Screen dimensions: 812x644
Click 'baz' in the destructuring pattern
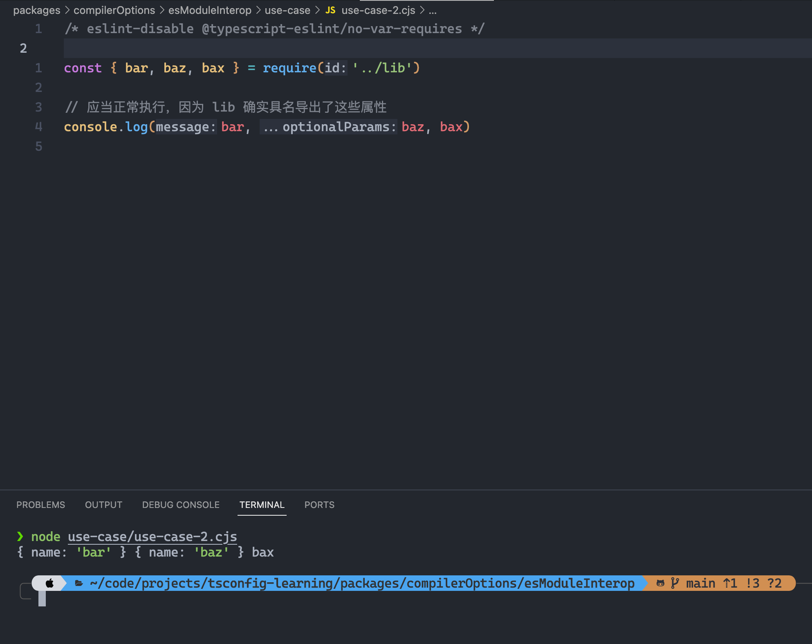click(175, 68)
